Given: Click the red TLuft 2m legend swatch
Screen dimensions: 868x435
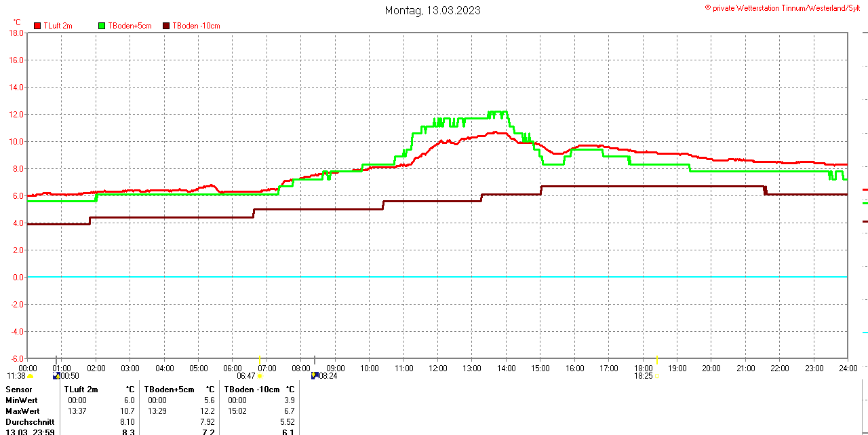Looking at the screenshot, I should pyautogui.click(x=37, y=26).
